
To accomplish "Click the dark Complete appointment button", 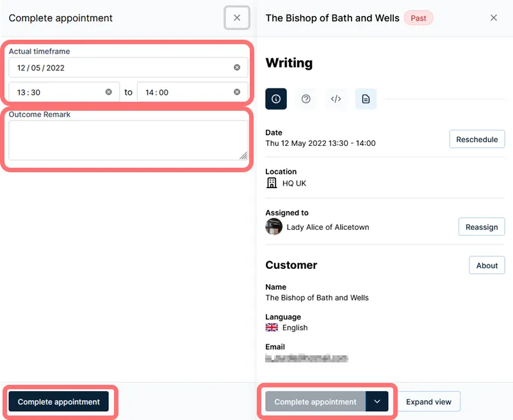I will coord(58,401).
